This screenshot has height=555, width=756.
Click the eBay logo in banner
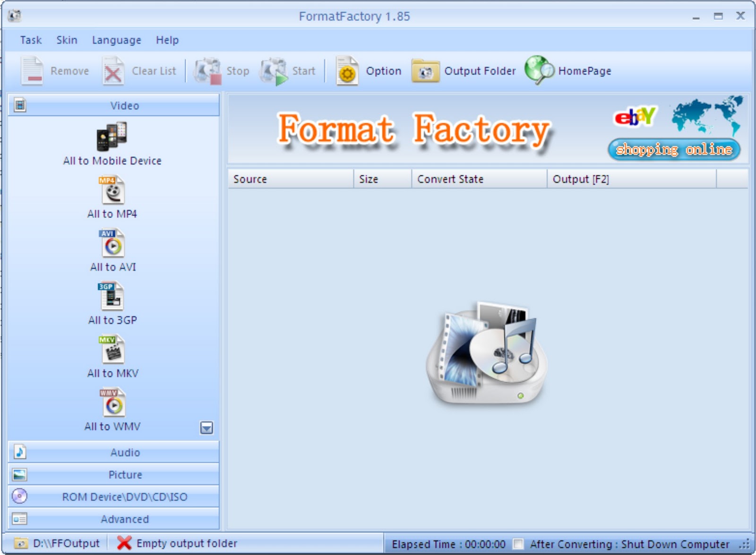coord(636,116)
